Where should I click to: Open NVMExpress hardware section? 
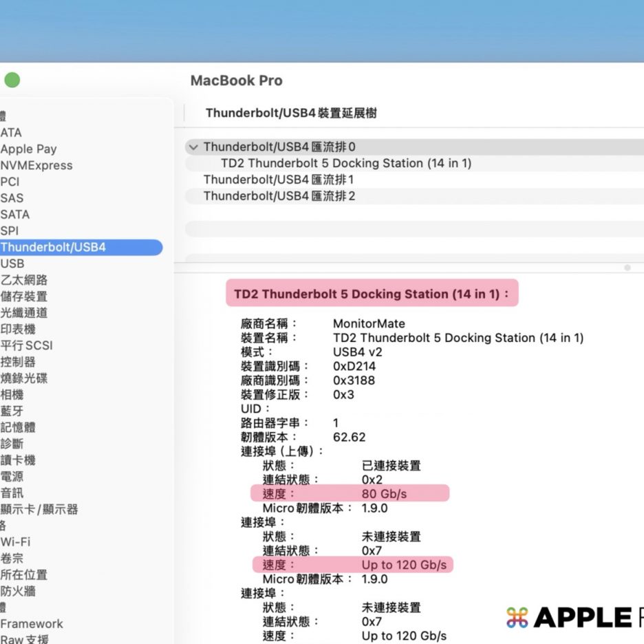point(36,166)
